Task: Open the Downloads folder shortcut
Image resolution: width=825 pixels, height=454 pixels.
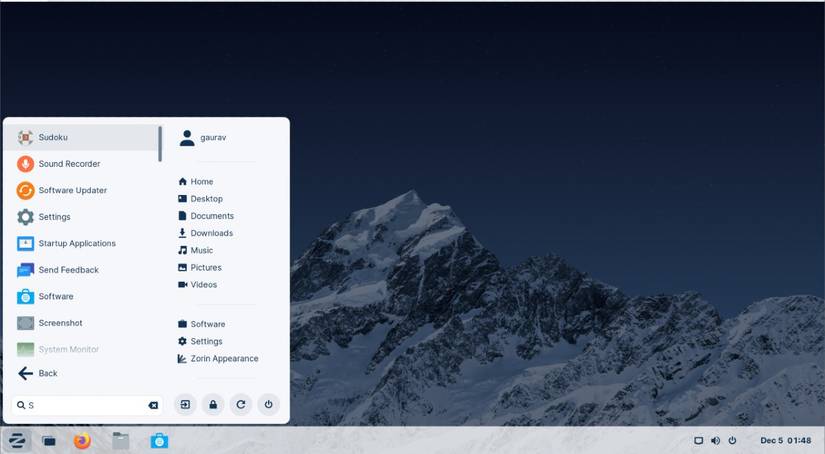Action: (205, 233)
